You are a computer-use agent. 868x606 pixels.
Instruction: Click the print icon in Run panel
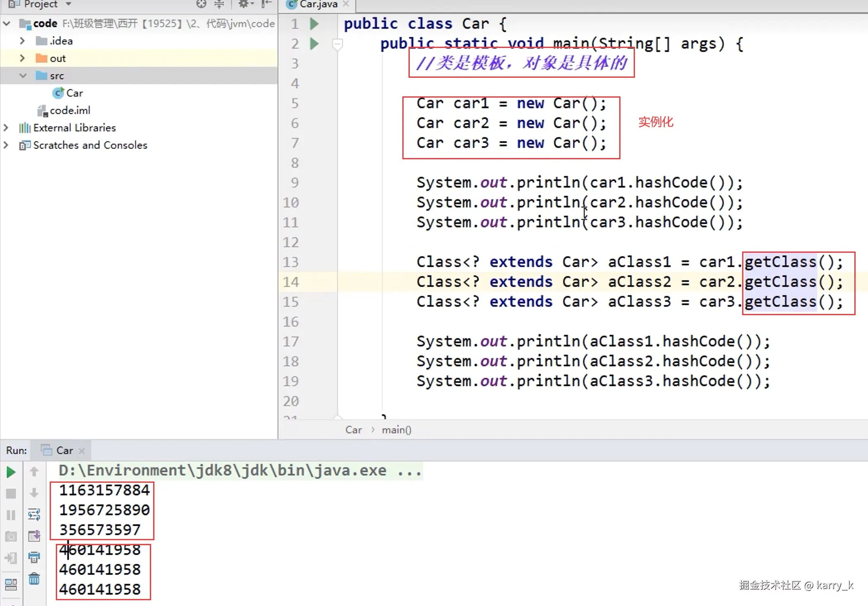coord(34,557)
